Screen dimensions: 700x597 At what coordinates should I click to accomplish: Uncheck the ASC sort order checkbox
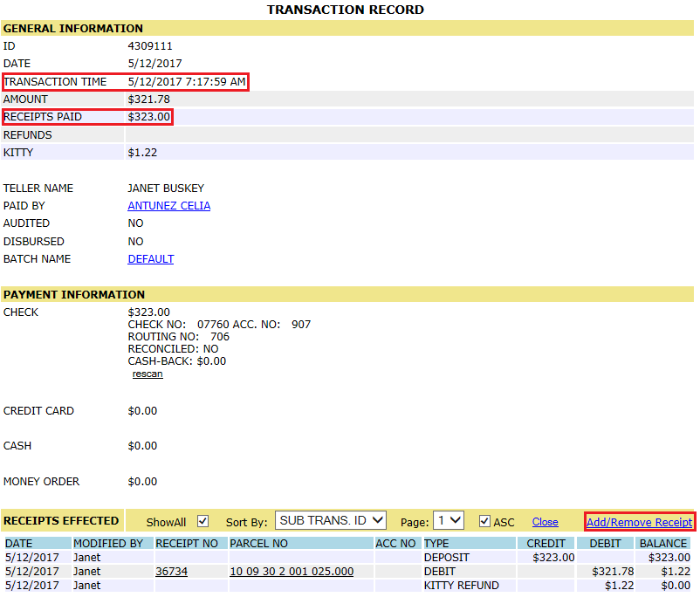pyautogui.click(x=484, y=521)
